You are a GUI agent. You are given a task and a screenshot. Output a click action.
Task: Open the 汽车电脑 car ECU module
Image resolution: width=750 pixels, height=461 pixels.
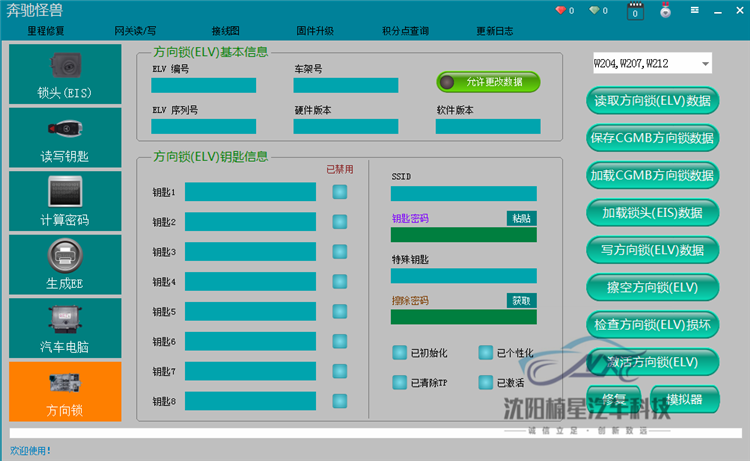(65, 328)
